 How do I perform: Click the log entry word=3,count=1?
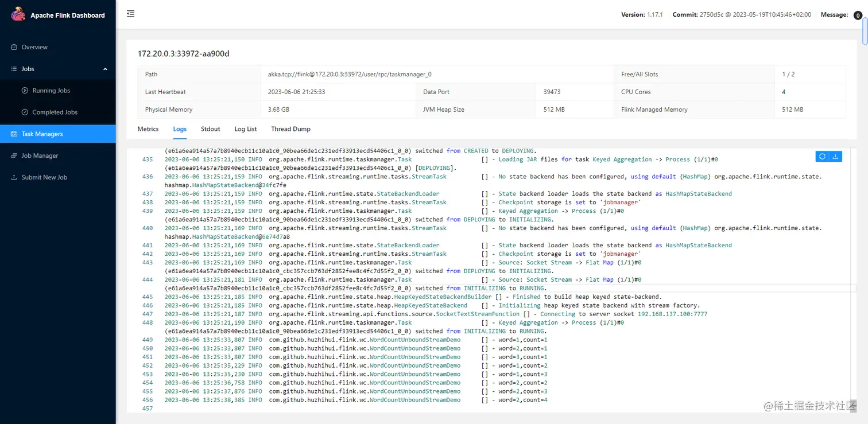[523, 357]
